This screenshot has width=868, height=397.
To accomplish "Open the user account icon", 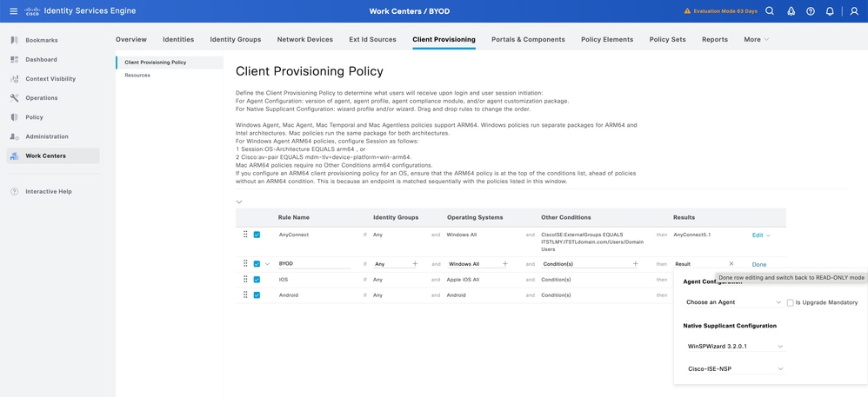I will [854, 11].
